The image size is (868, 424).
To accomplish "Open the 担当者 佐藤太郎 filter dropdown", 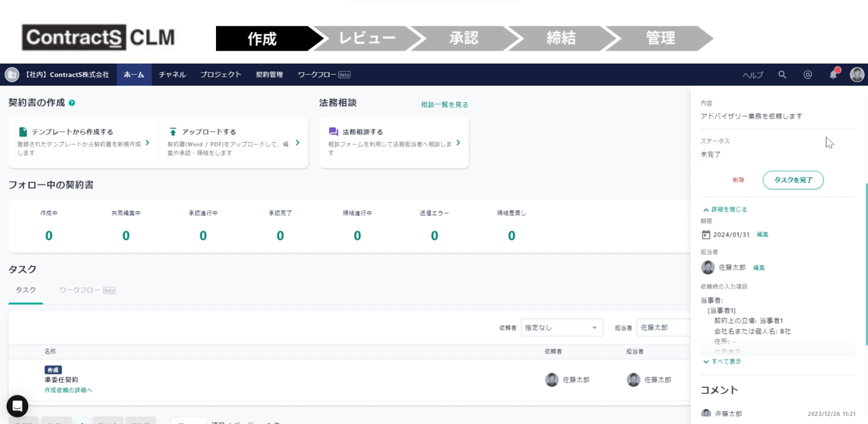I will tap(664, 328).
